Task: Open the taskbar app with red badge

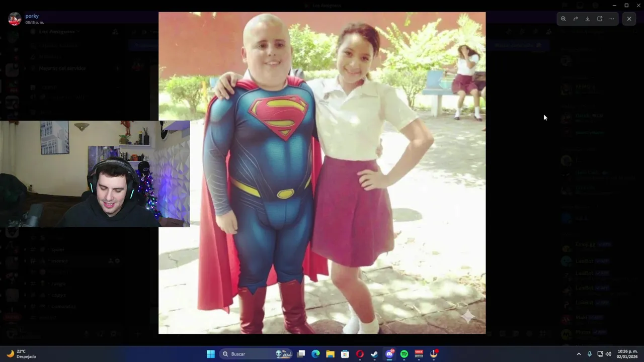Action: coord(434,354)
